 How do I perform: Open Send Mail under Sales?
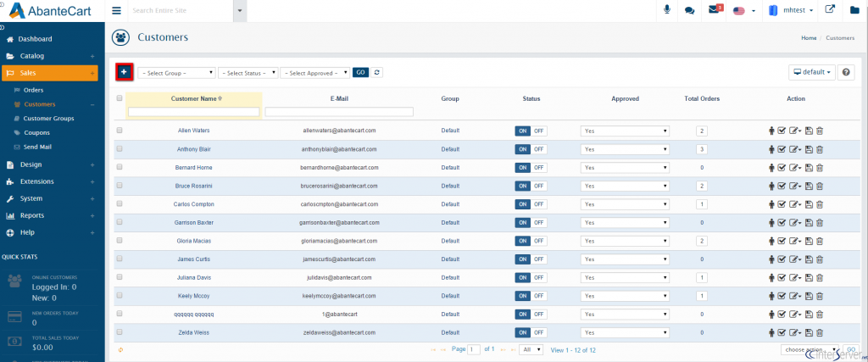tap(37, 148)
